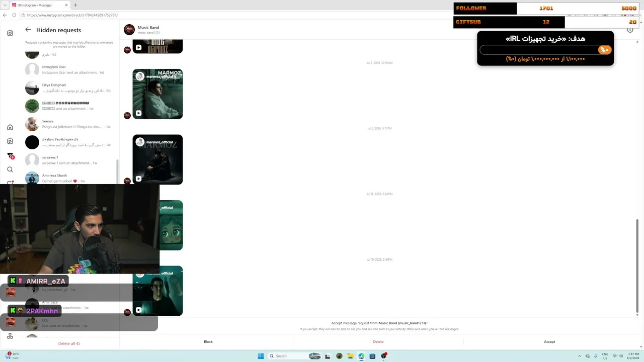Open Erfan Feshanjerdi message request

click(x=70, y=142)
